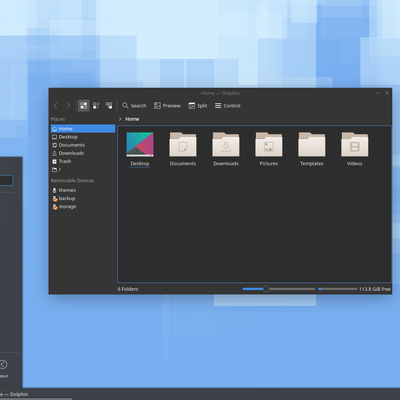
Task: Toggle the Preview button
Action: (167, 106)
